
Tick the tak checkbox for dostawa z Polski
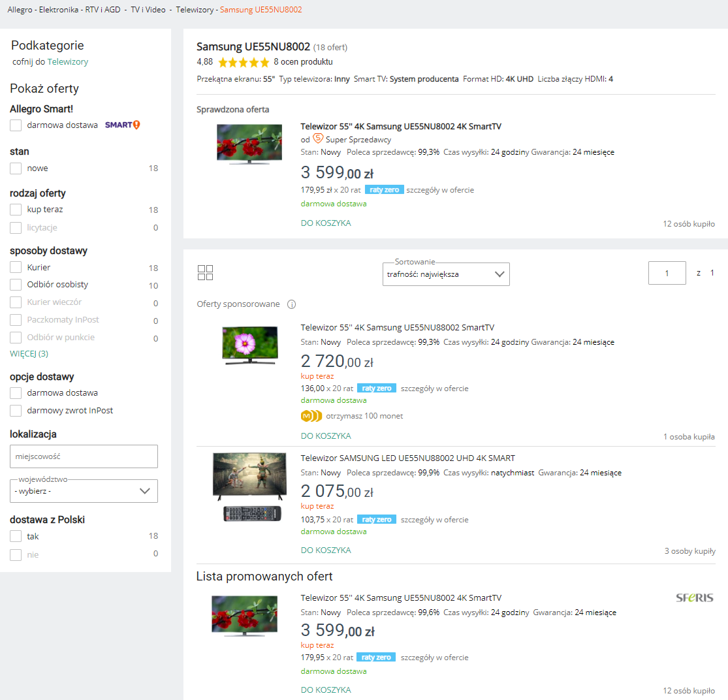[16, 537]
